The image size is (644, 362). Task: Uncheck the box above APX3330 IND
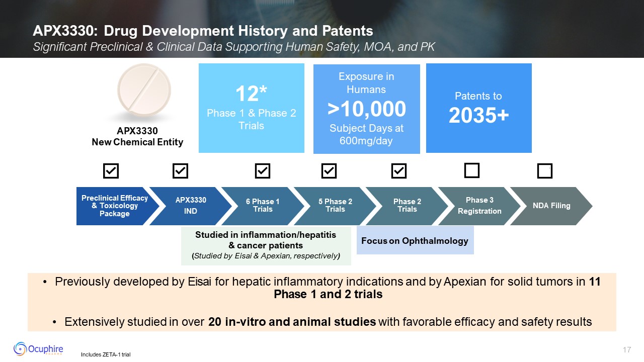(180, 171)
